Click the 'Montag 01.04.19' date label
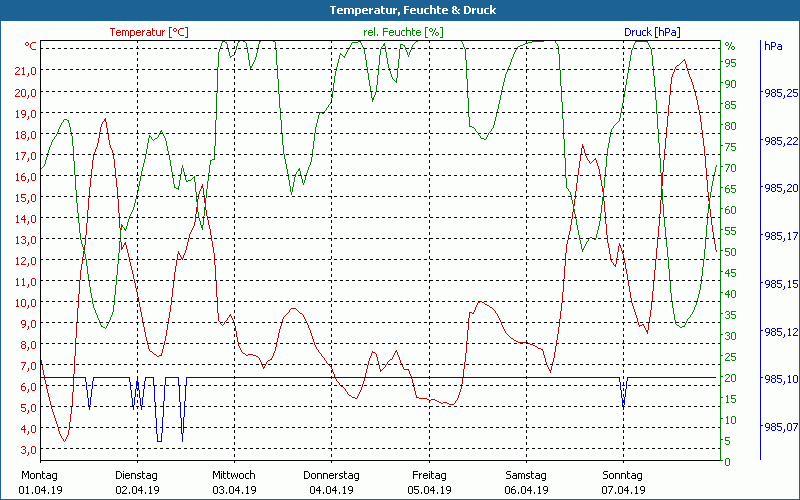 pyautogui.click(x=40, y=483)
